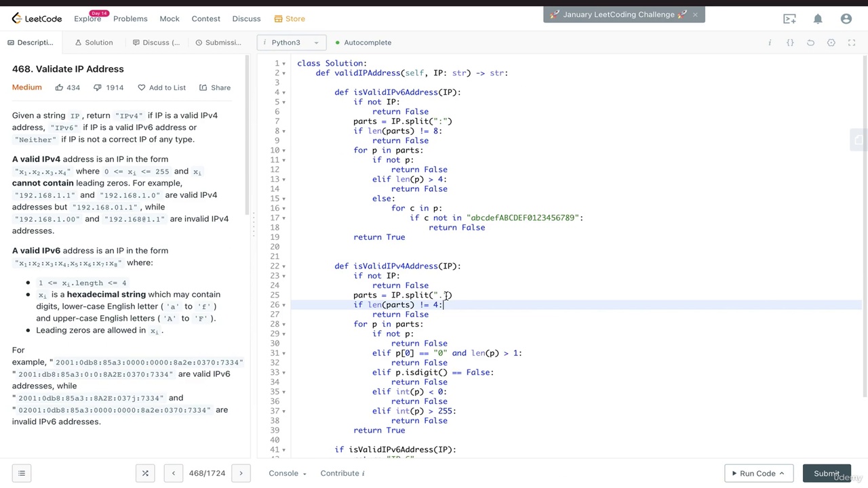This screenshot has height=488, width=868.
Task: Dislike the problem with thumbs-down 1914
Action: click(108, 87)
